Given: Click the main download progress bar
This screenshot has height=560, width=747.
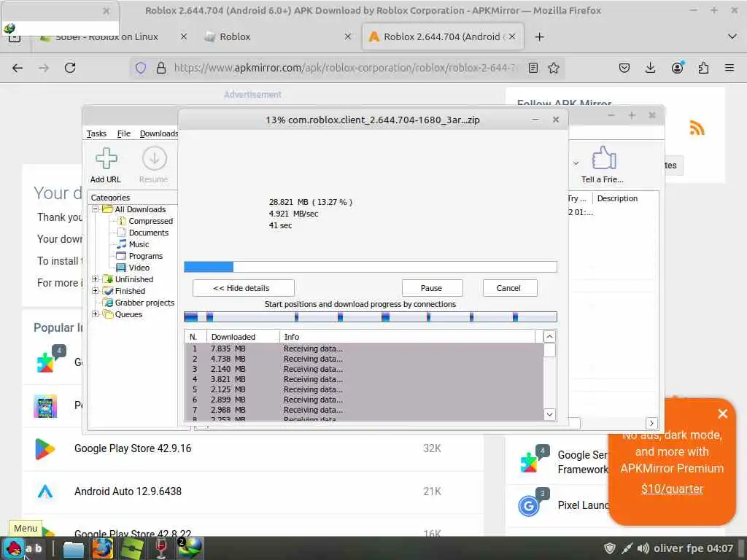Looking at the screenshot, I should click(x=370, y=267).
